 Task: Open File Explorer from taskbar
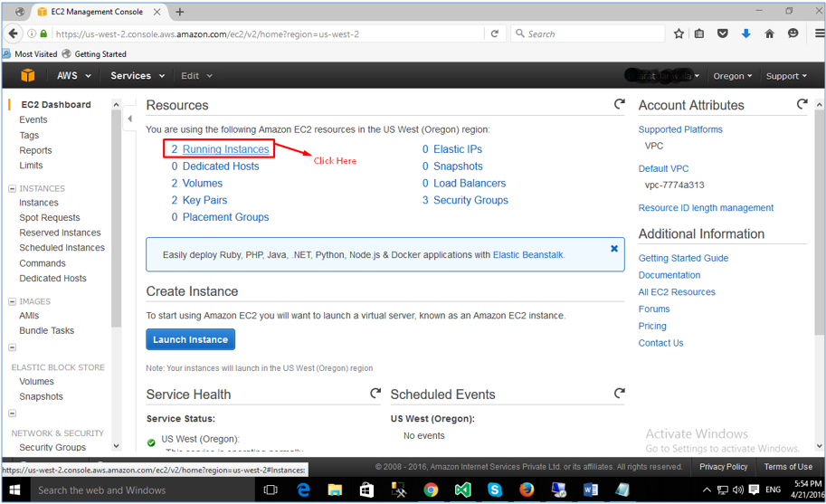pyautogui.click(x=335, y=490)
